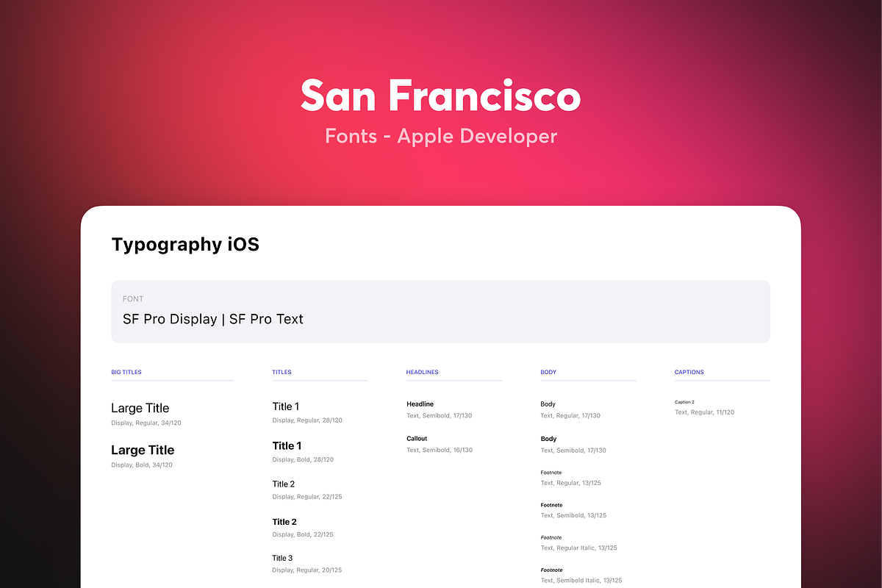Click the "Display, Bold, 28/120" spec

(x=303, y=459)
